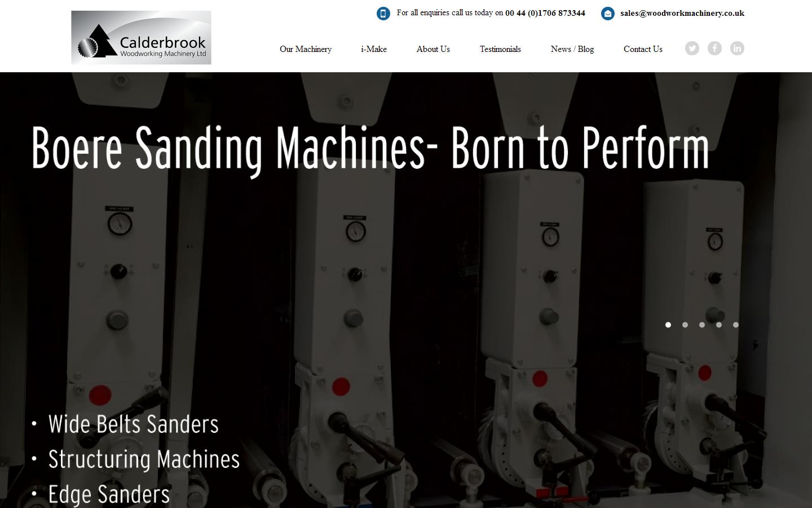
Task: Navigate to Testimonials
Action: (x=500, y=49)
